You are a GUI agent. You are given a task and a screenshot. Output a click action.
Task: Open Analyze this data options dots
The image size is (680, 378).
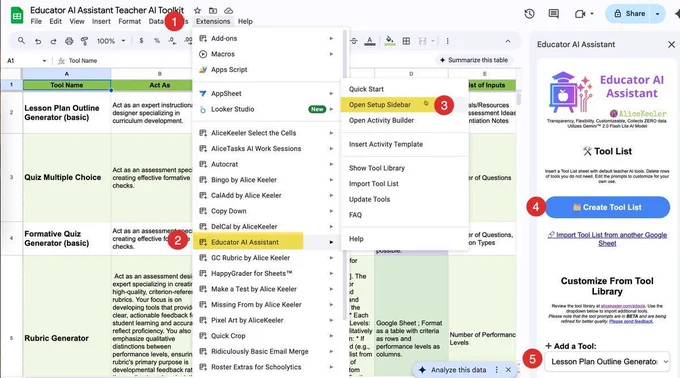497,370
